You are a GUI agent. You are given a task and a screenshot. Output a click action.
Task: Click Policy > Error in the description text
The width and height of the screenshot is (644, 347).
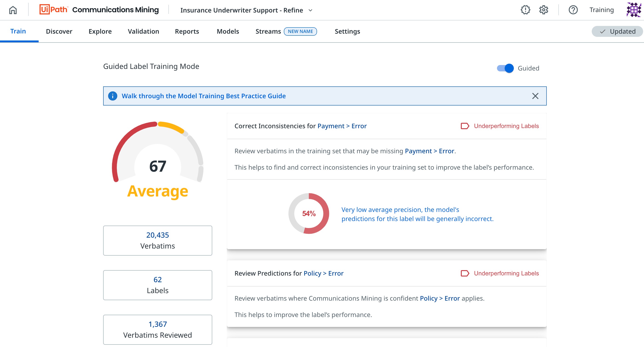(439, 298)
